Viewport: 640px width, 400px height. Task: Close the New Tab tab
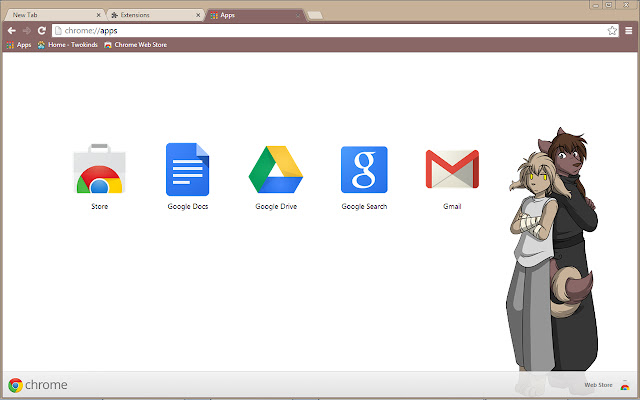98,15
